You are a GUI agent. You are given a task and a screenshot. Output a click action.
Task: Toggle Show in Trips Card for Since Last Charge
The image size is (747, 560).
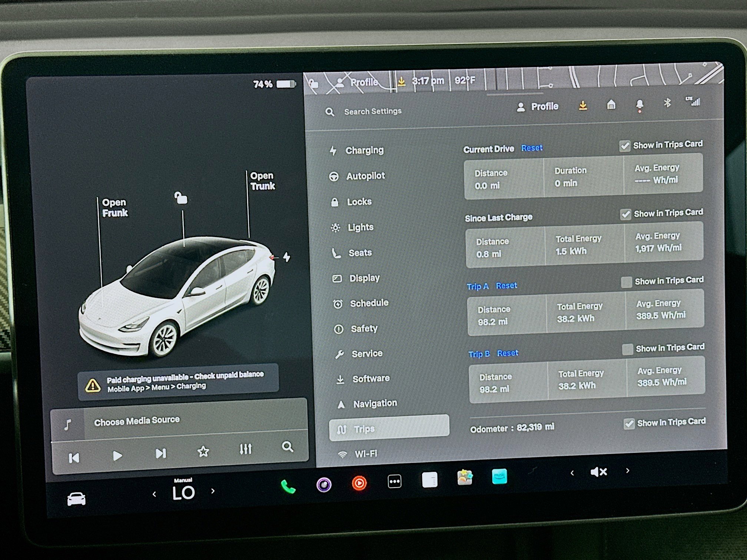[x=625, y=214]
